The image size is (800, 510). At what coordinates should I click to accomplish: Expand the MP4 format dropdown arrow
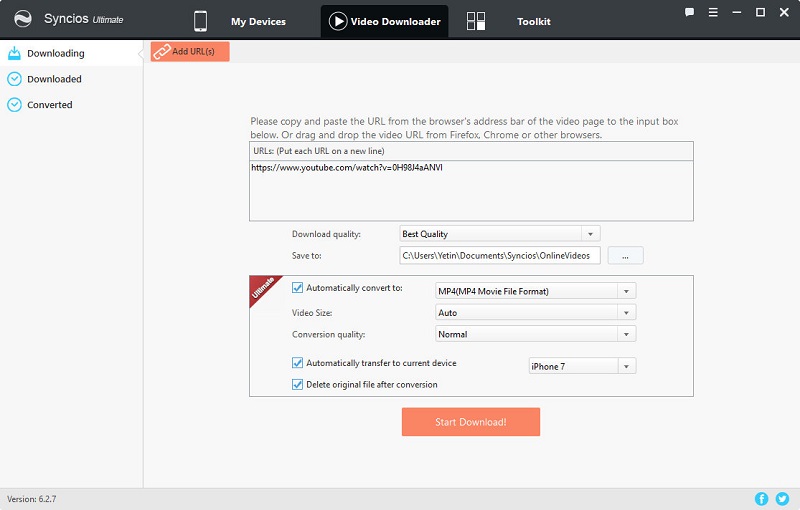click(626, 291)
